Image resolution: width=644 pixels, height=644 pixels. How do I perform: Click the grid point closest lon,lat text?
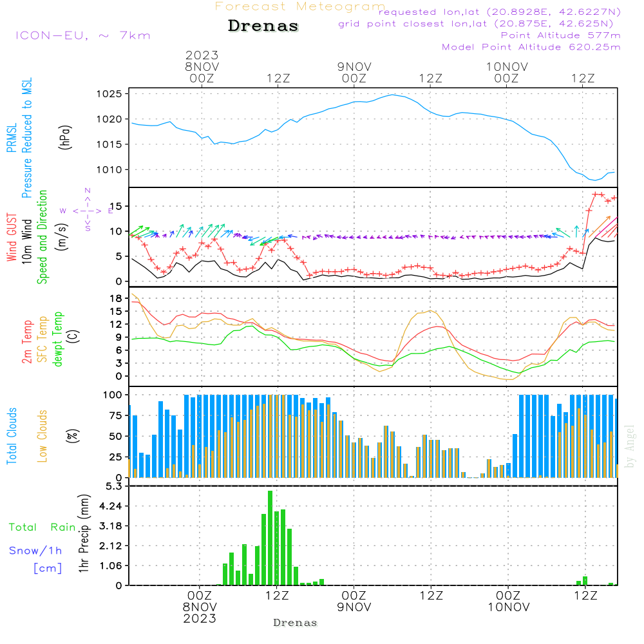coord(476,24)
